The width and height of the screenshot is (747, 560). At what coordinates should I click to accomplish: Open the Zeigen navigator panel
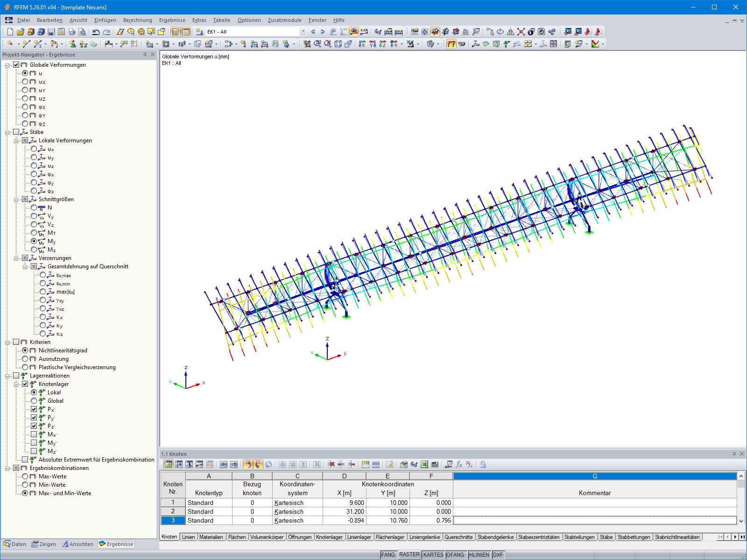[44, 544]
